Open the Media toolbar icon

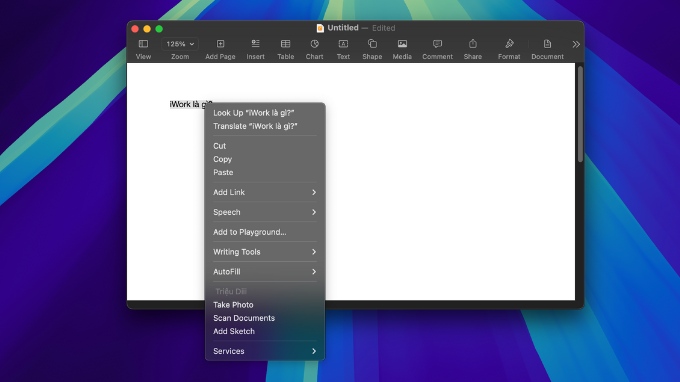[x=402, y=44]
